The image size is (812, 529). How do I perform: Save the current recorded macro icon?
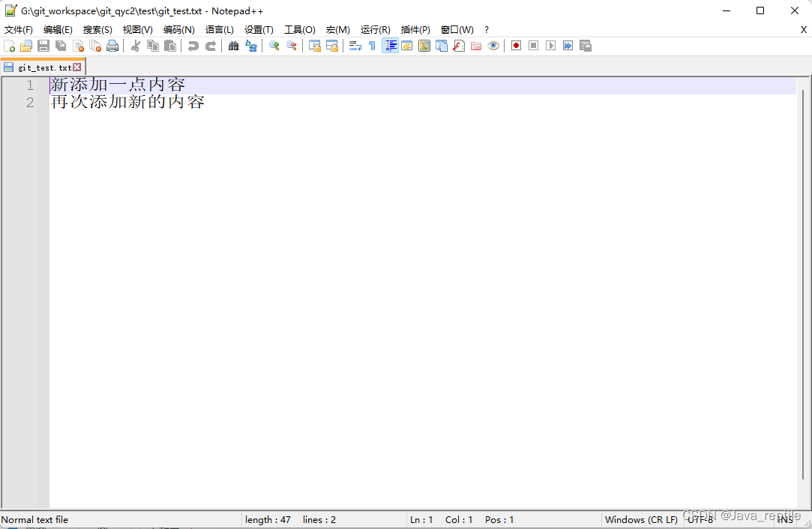point(586,46)
